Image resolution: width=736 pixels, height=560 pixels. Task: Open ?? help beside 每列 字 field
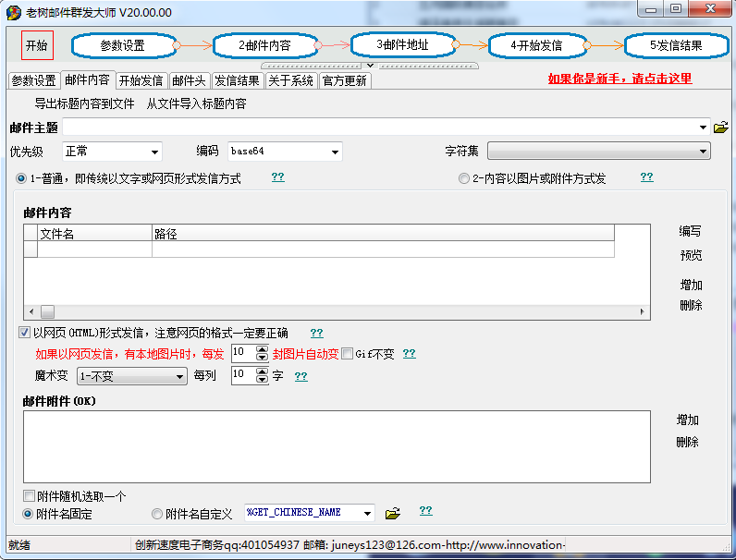pyautogui.click(x=301, y=376)
